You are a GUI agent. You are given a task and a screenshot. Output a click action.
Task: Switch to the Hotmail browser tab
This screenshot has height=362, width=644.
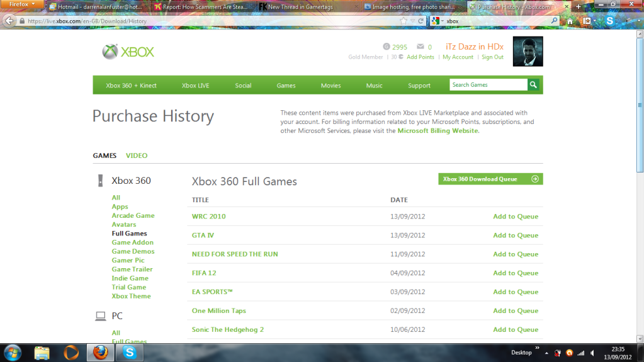[99, 7]
